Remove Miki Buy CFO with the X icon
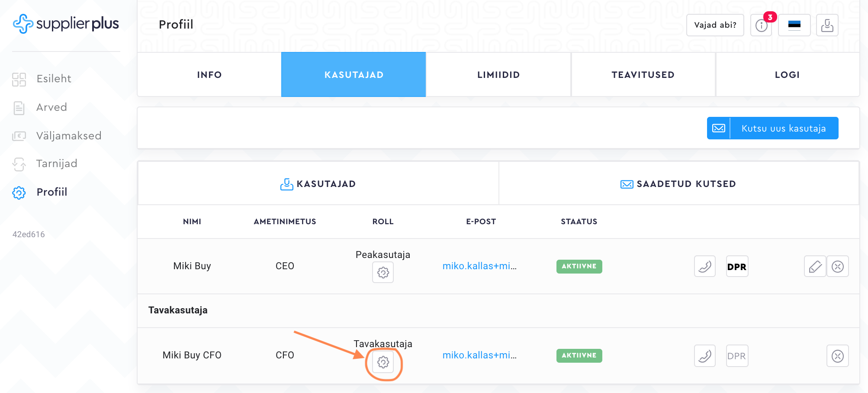Screen dimensions: 868x393 [x=837, y=356]
